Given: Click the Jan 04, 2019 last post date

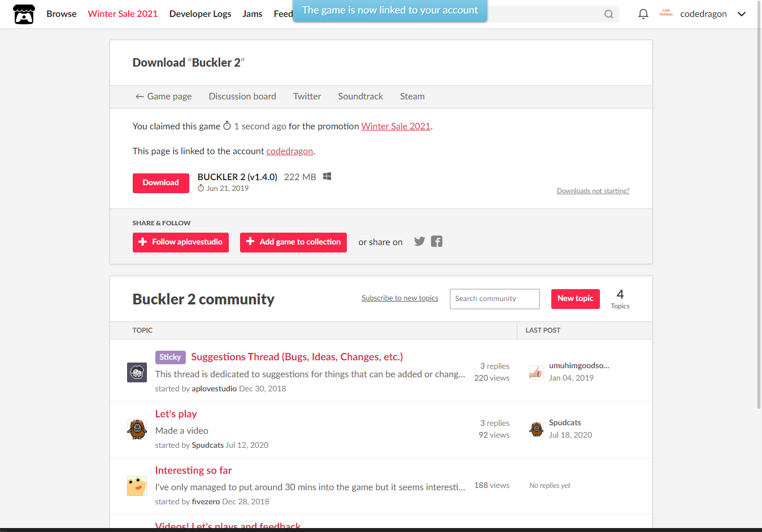Looking at the screenshot, I should coord(571,378).
